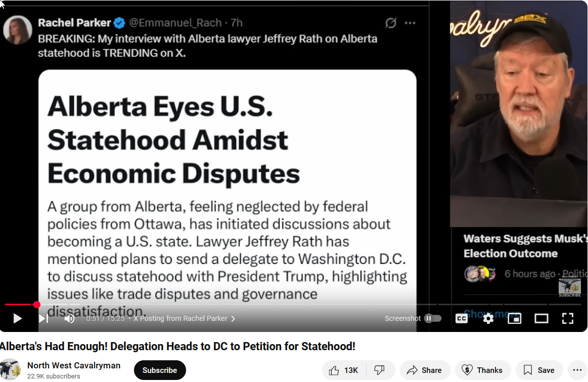Toggle the autoplay switch
This screenshot has width=588, height=382.
point(432,318)
